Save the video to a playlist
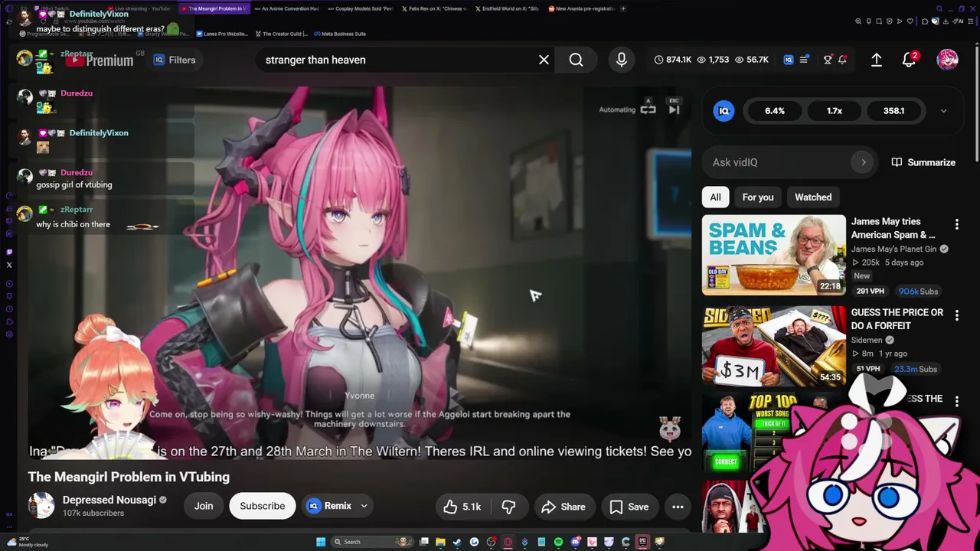Image resolution: width=980 pixels, height=551 pixels. tap(629, 507)
